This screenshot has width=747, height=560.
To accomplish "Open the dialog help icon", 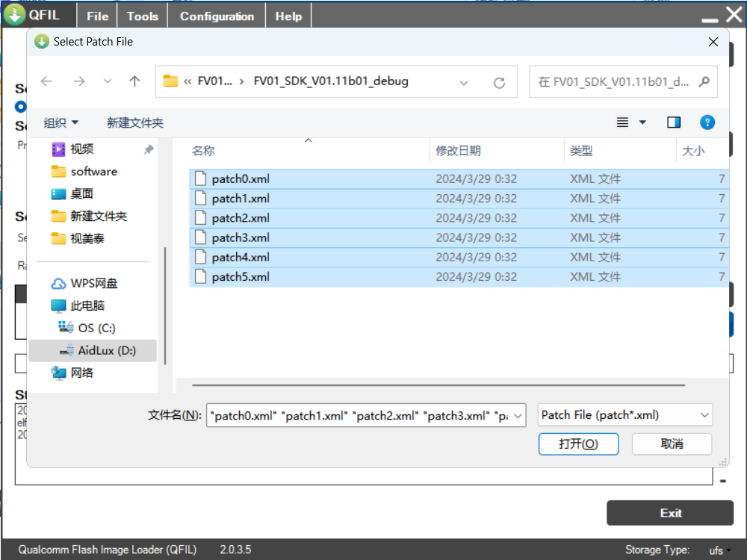I will click(x=707, y=122).
